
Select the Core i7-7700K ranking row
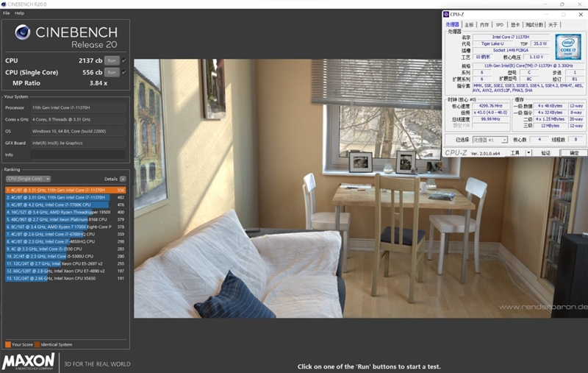(65, 205)
